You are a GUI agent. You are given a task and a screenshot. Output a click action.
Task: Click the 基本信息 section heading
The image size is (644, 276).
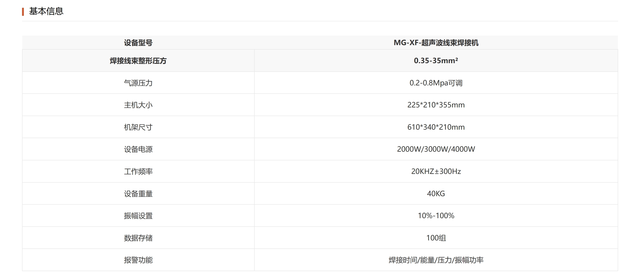46,11
